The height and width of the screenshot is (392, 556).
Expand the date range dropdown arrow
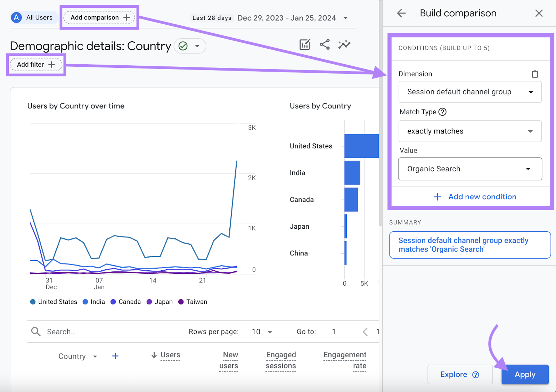pos(345,18)
